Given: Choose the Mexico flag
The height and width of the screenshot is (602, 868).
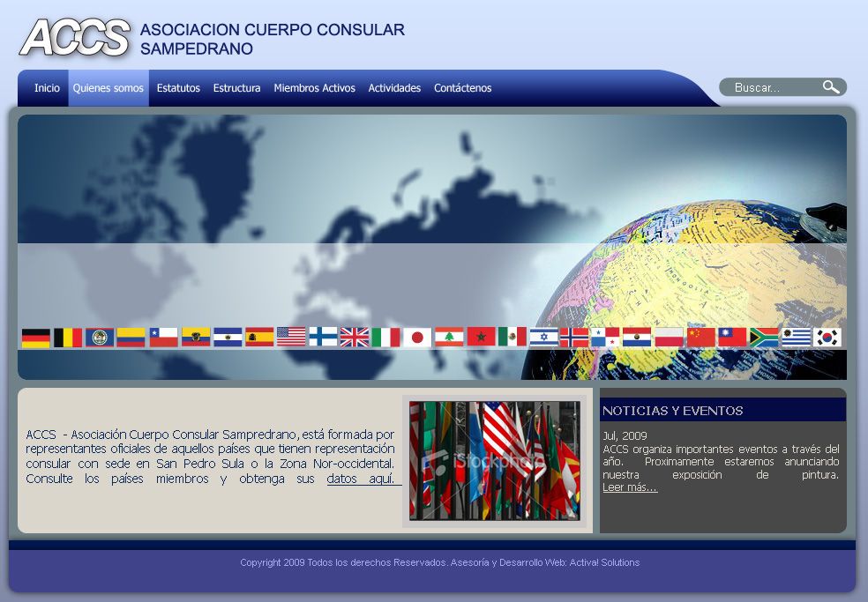Looking at the screenshot, I should tap(513, 337).
